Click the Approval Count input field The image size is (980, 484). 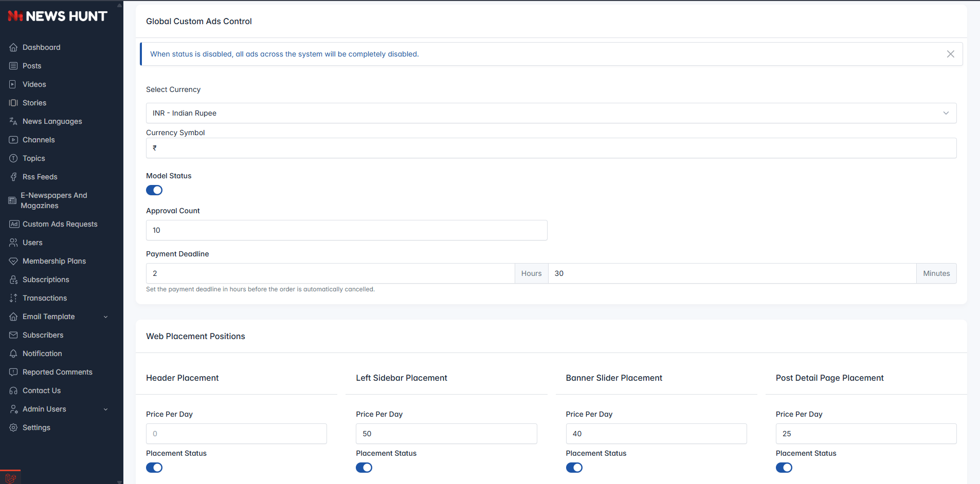coord(346,230)
